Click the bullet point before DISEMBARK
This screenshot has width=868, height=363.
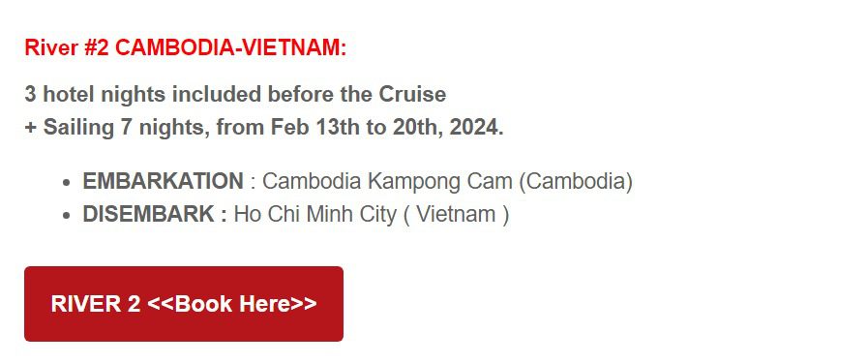(67, 215)
